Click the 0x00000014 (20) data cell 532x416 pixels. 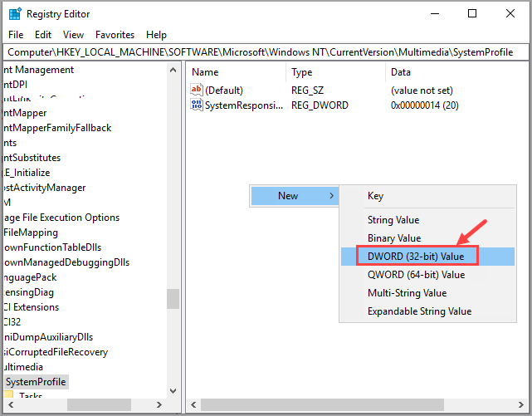[424, 105]
